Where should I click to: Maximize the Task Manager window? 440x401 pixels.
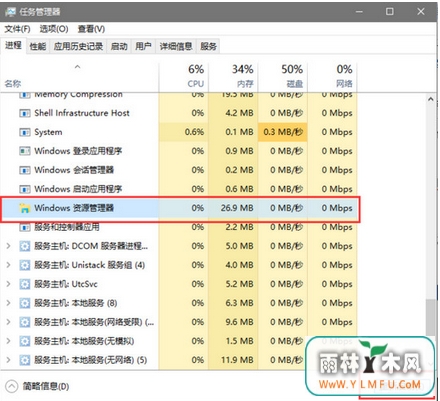click(x=389, y=12)
